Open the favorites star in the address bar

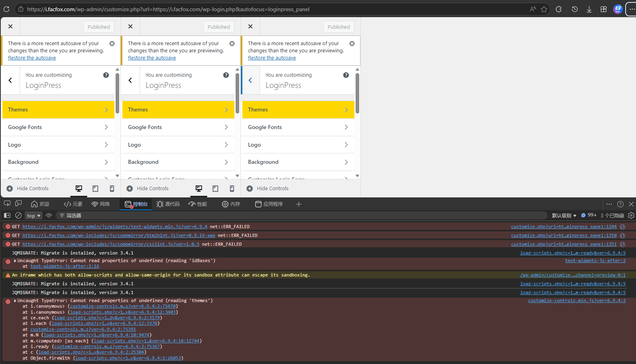[544, 9]
